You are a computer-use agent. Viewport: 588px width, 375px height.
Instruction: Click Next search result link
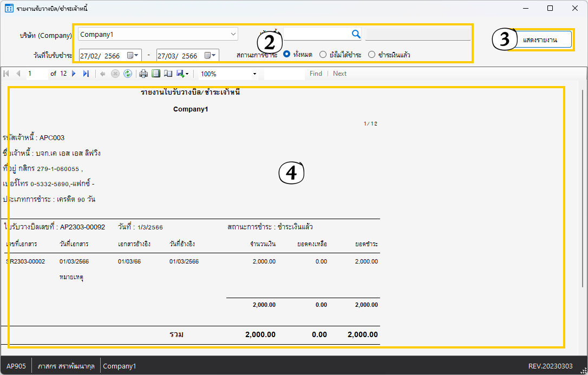pyautogui.click(x=339, y=74)
